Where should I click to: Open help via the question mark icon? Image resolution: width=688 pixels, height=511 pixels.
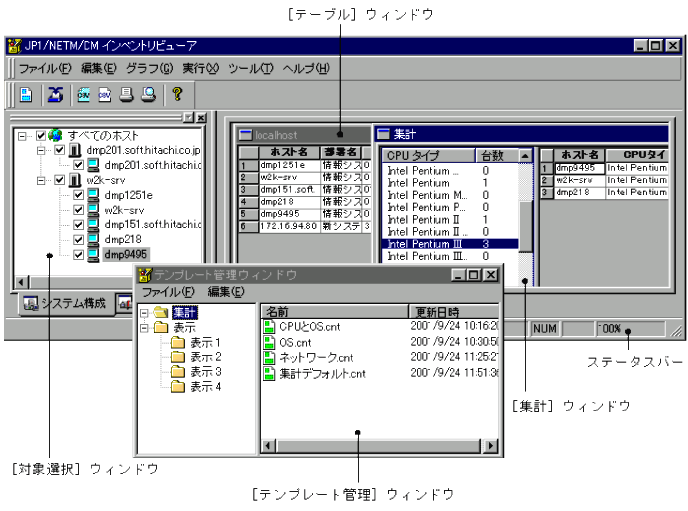(x=177, y=94)
